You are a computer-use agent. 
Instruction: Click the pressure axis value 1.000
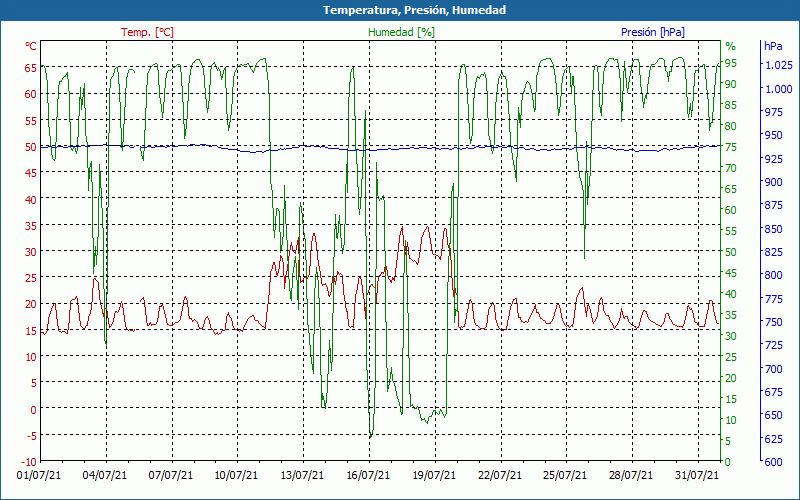tap(779, 89)
